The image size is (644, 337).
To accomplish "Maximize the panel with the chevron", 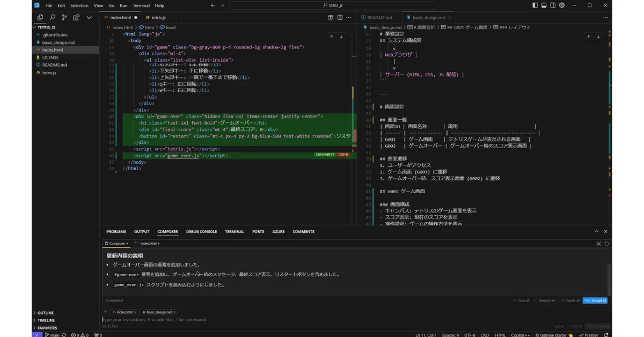I will [597, 232].
